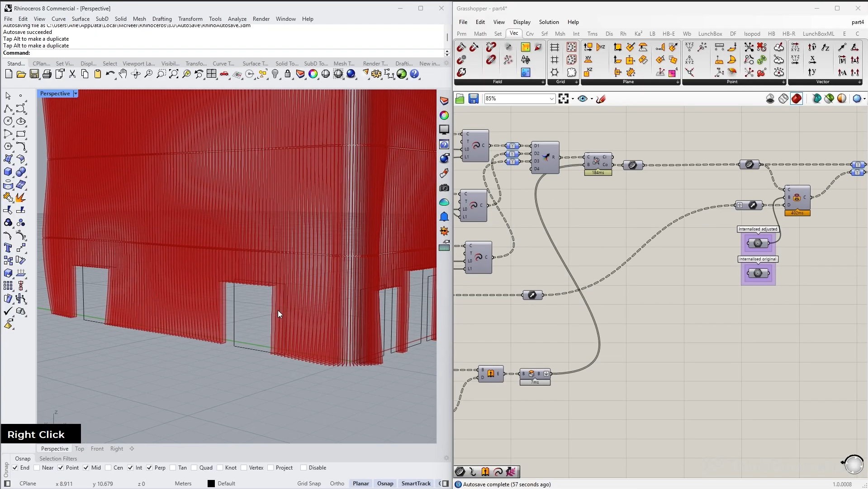Click the Grasshopper sketch brush icon

pyautogui.click(x=601, y=99)
